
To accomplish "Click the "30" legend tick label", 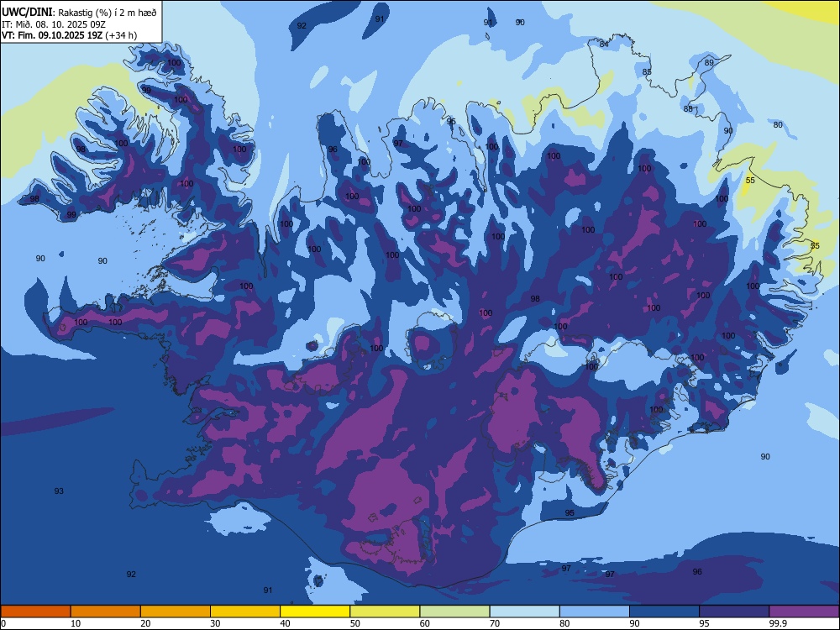I will tap(215, 623).
